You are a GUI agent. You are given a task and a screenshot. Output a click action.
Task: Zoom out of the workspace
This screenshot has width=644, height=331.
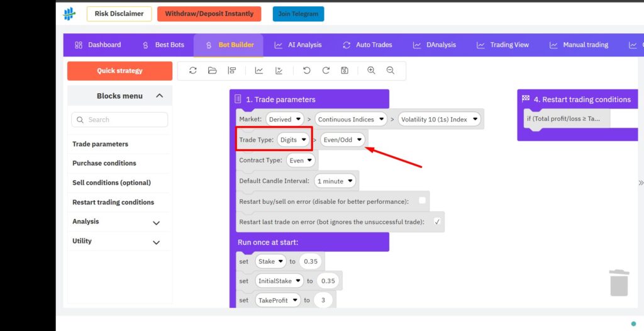pyautogui.click(x=391, y=70)
